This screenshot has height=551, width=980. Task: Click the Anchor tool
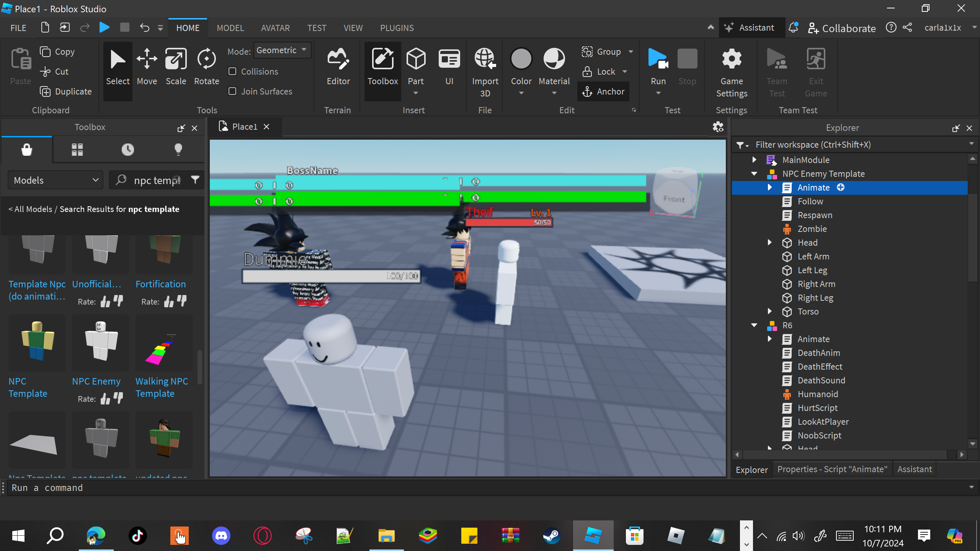pos(603,91)
